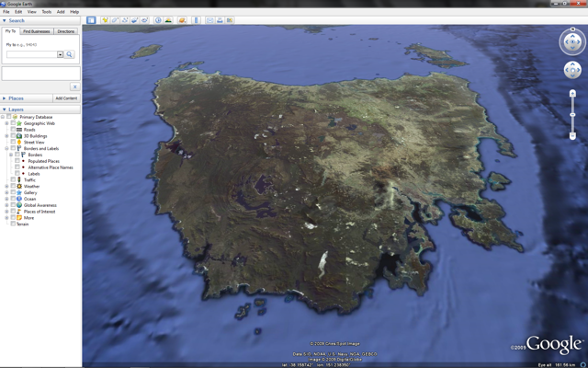Open the Help menu
Viewport: 588px width, 368px height.
click(x=74, y=12)
